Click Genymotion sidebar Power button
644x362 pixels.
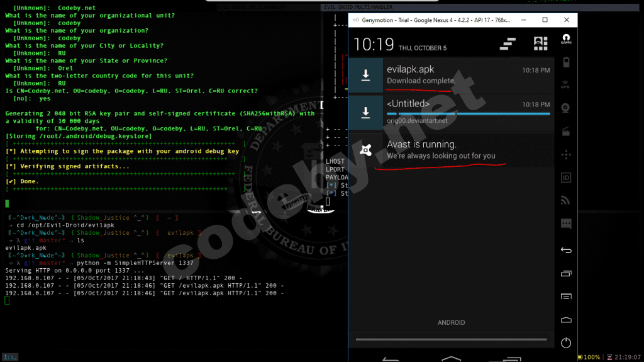566,342
